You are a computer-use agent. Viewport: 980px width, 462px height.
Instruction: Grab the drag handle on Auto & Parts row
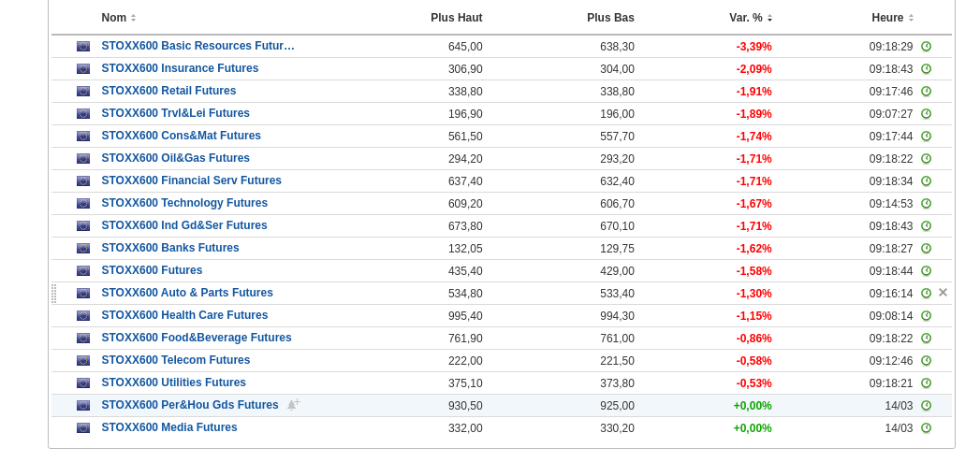pos(54,294)
